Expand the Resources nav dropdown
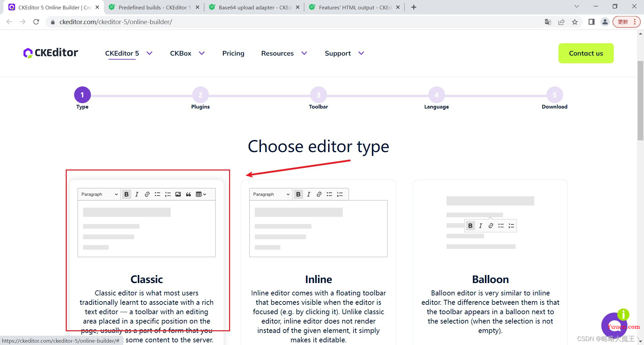This screenshot has height=345, width=644. pyautogui.click(x=304, y=53)
